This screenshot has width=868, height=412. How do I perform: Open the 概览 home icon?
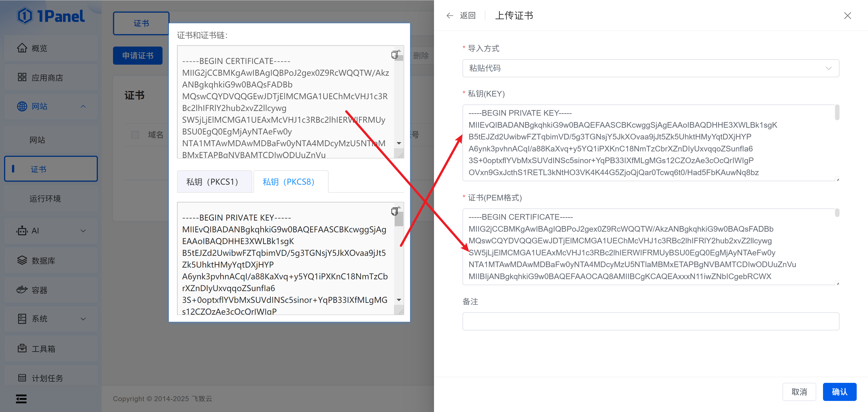coord(22,48)
